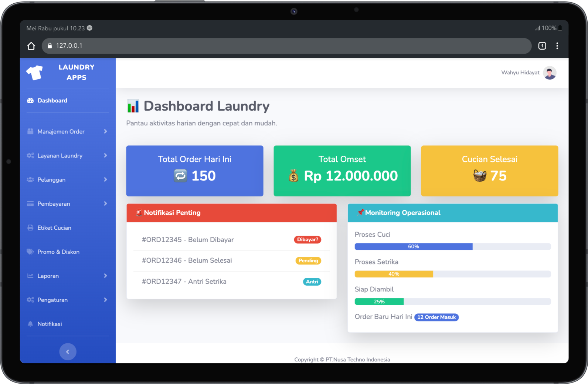Click the Copyright PT.Nusa Techno Indonesia text
The width and height of the screenshot is (588, 384).
342,360
